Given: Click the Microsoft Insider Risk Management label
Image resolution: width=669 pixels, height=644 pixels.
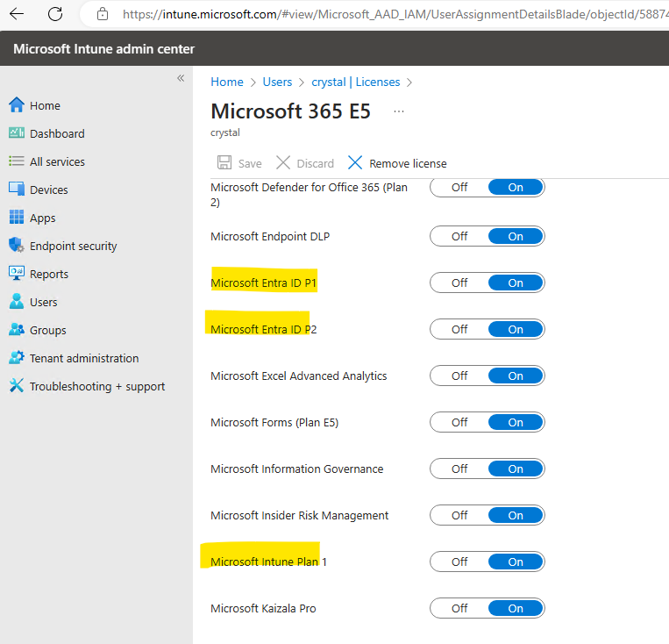Looking at the screenshot, I should [x=300, y=516].
